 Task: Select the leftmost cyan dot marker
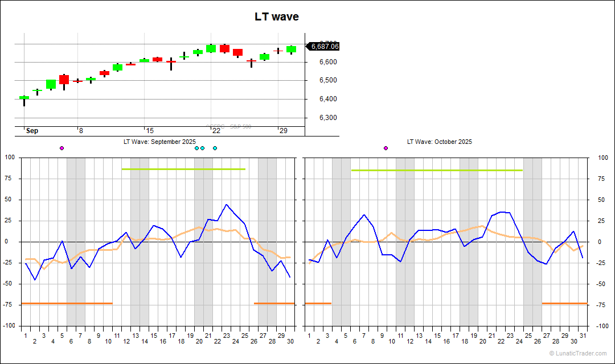coord(196,148)
